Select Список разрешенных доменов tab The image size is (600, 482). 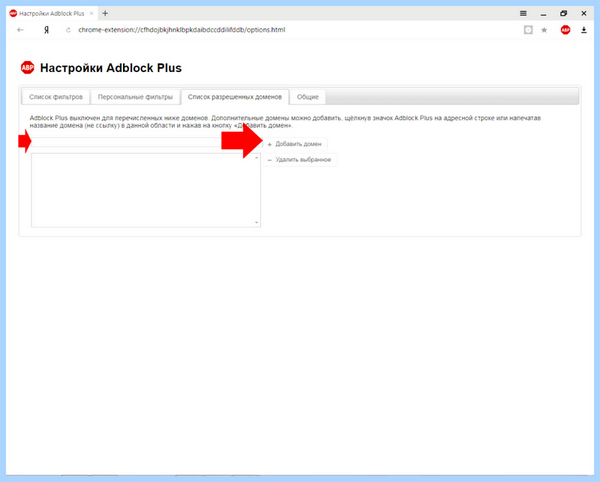click(x=235, y=97)
